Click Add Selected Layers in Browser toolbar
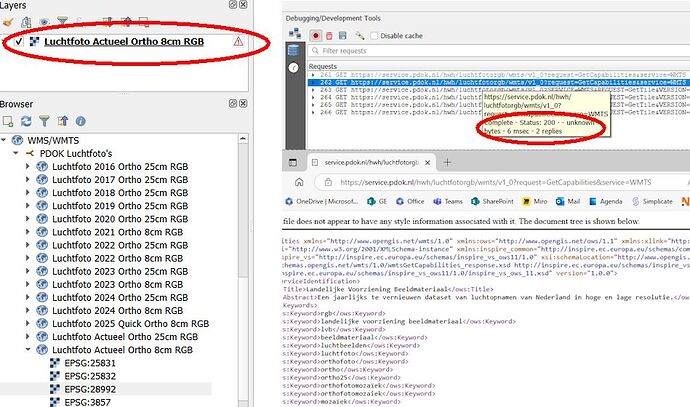Viewport: 690px width, 407px height. (x=7, y=121)
